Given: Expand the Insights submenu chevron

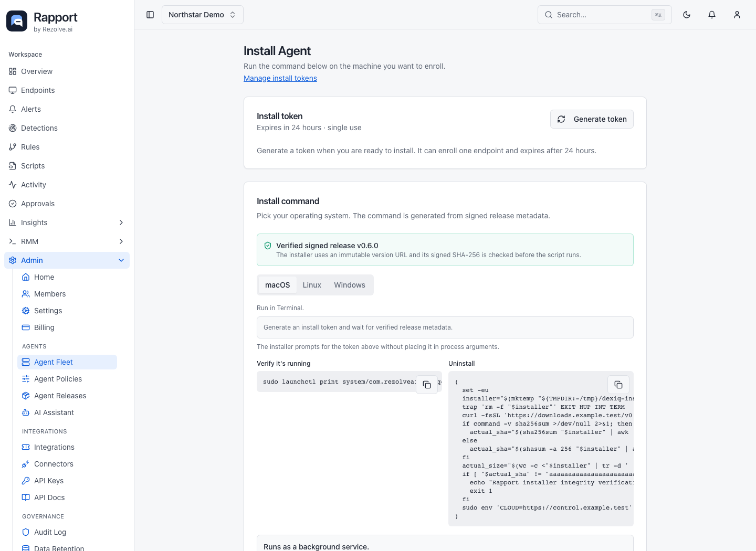Looking at the screenshot, I should 121,222.
